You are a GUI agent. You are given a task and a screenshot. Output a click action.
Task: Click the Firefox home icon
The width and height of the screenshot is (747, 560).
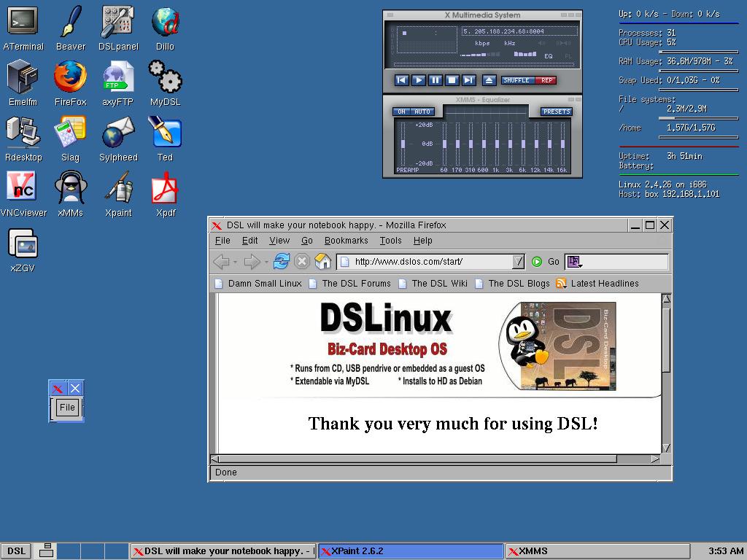(x=323, y=261)
